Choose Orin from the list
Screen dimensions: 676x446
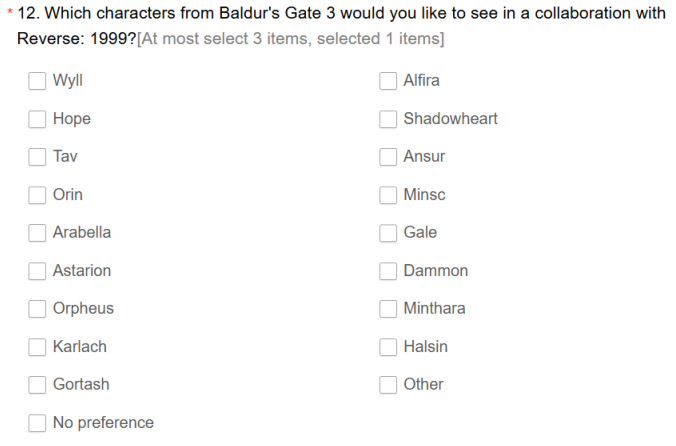pyautogui.click(x=38, y=195)
